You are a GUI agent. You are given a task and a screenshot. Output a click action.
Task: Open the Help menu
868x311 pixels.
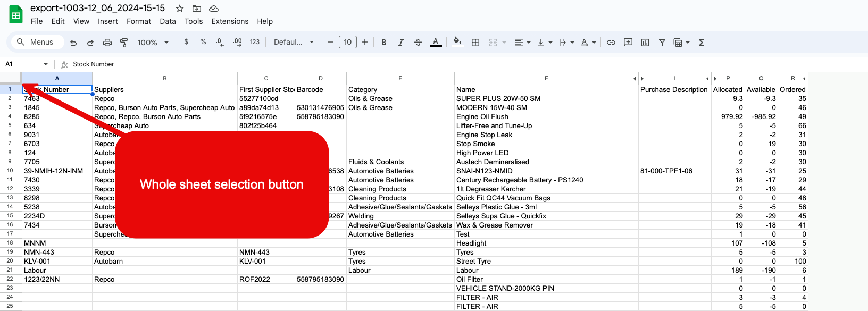[265, 21]
